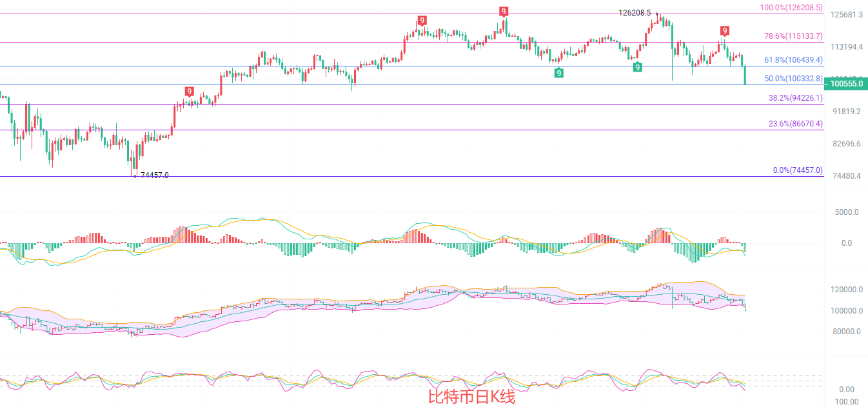Screen dimensions: 868x409
Task: Click the 125681.3 price axis label
Action: click(847, 15)
